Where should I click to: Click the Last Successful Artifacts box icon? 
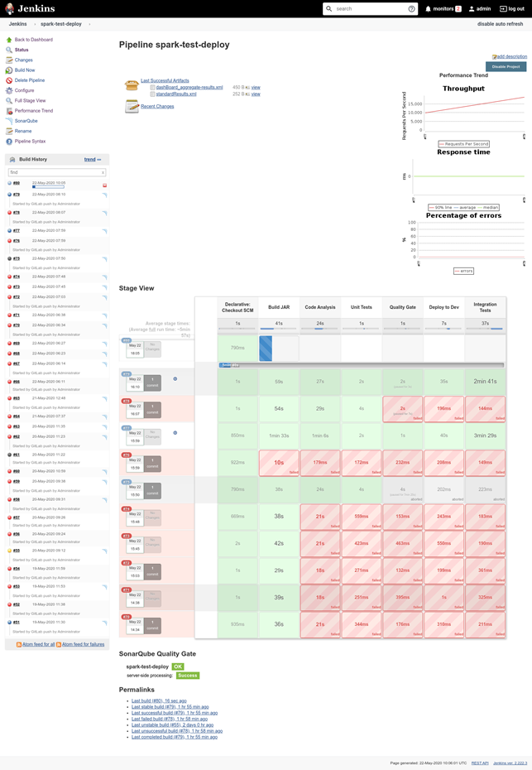pyautogui.click(x=132, y=85)
